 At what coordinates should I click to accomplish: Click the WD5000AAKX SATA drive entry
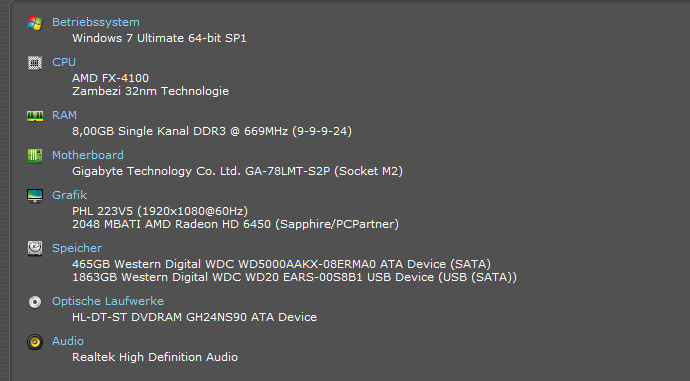[x=281, y=264]
